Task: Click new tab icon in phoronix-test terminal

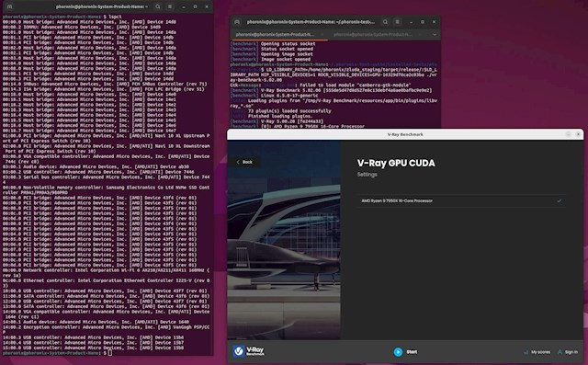Action: tap(237, 22)
